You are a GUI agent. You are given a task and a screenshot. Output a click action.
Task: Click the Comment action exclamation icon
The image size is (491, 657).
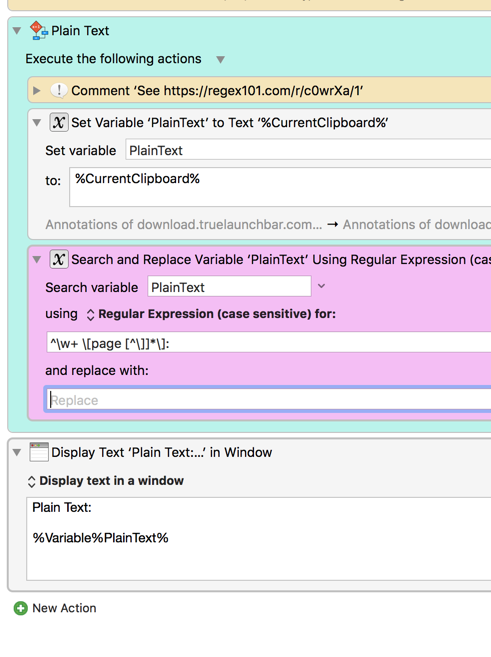59,90
